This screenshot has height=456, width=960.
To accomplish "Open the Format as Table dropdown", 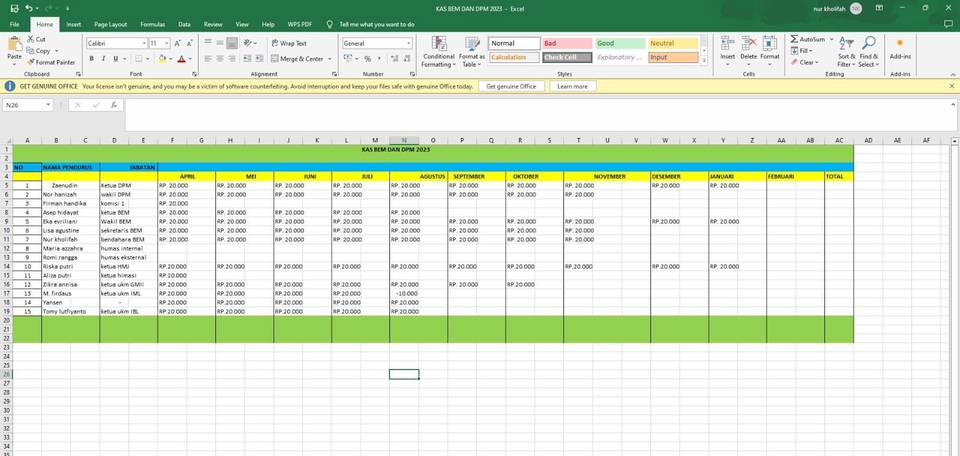I will click(x=472, y=51).
